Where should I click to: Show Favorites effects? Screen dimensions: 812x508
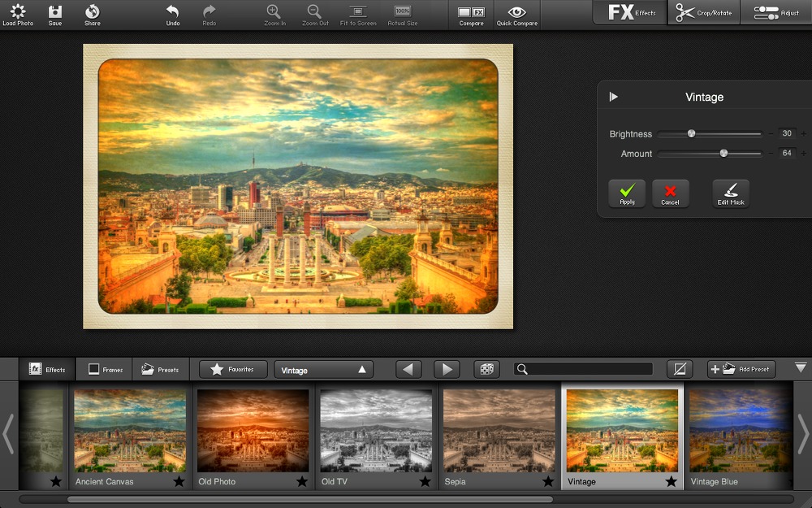click(x=233, y=370)
